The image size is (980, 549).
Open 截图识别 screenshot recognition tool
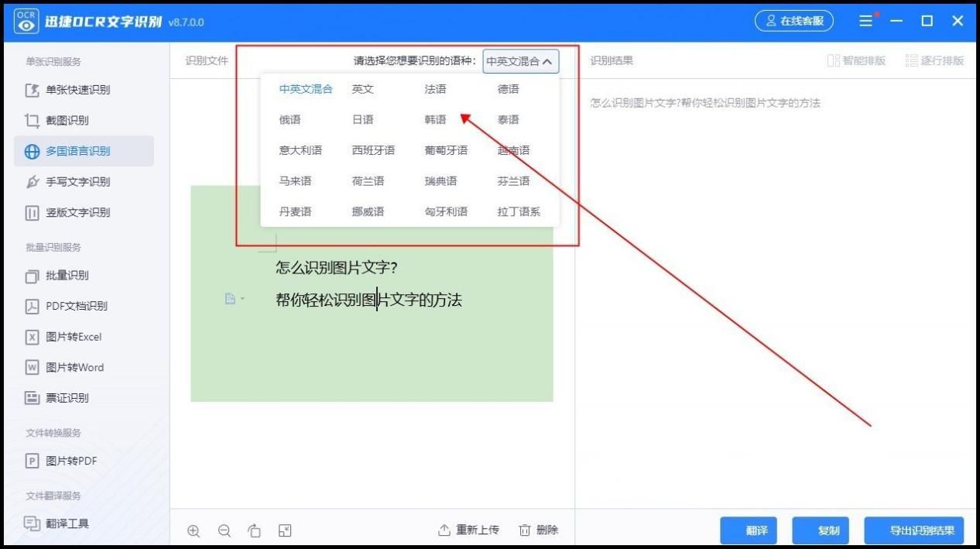pos(68,120)
